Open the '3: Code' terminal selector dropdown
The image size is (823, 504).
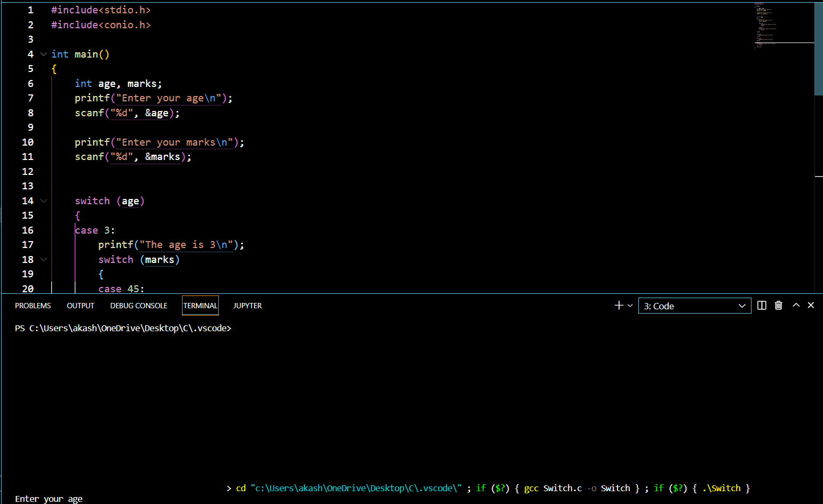tap(694, 306)
